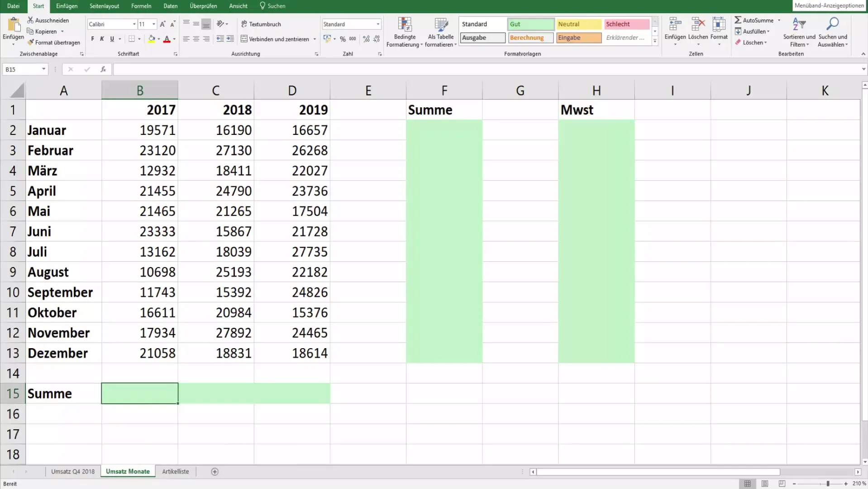
Task: Open fill color dropdown arrow
Action: 159,39
